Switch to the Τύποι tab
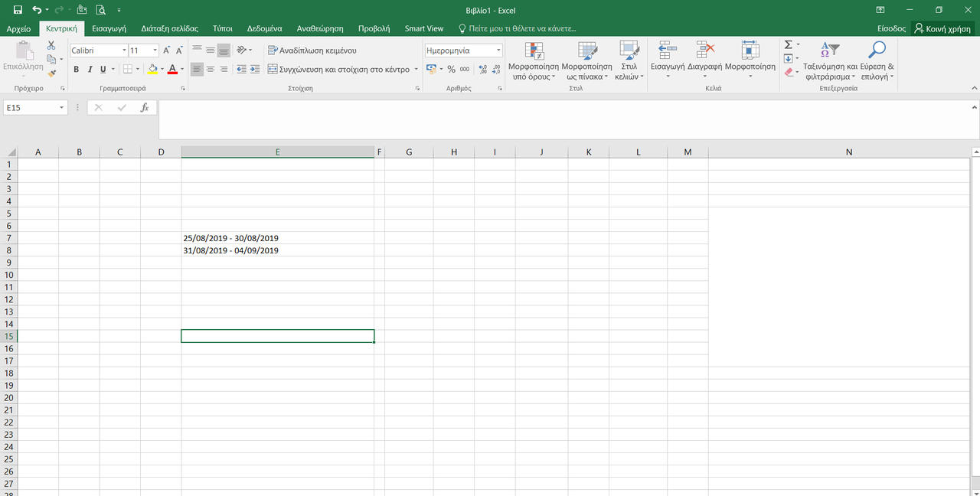 click(x=223, y=28)
